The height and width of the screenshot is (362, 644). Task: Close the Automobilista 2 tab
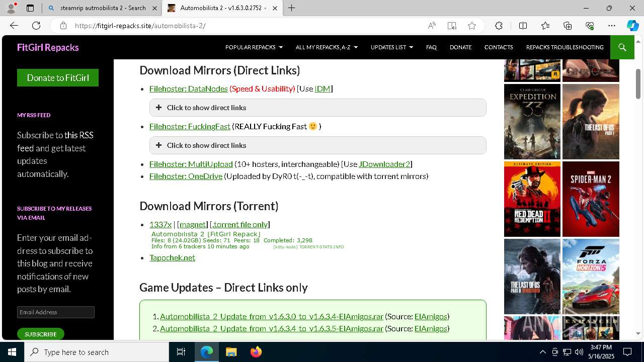pos(274,8)
